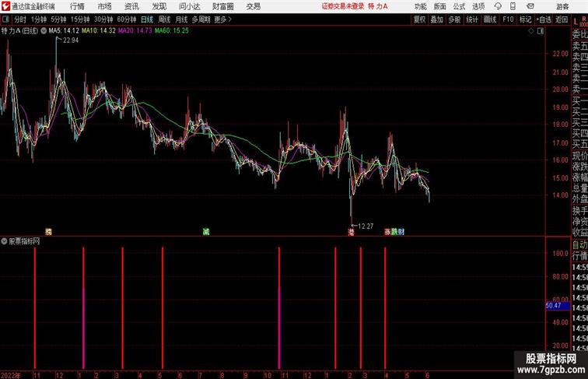Open the 选项 menu
Image resolution: width=588 pixels, height=379 pixels.
coord(478,6)
